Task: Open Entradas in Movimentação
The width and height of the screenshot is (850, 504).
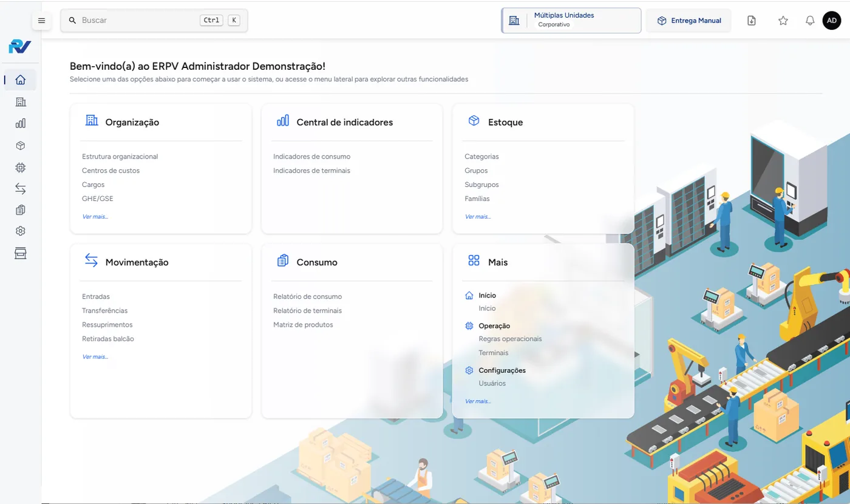Action: click(x=96, y=297)
